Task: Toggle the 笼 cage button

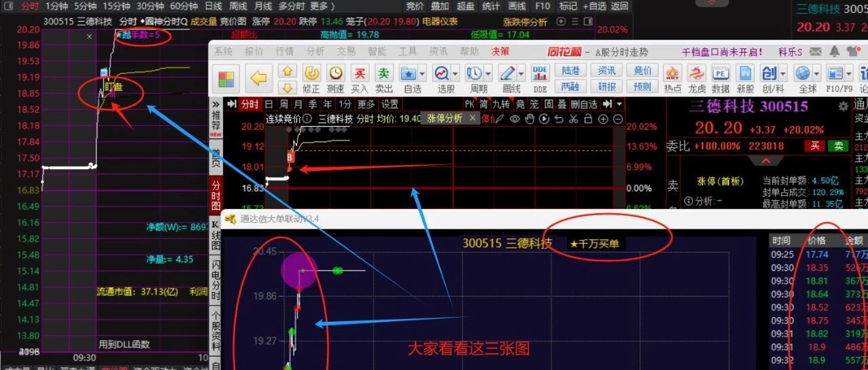Action: point(534,104)
